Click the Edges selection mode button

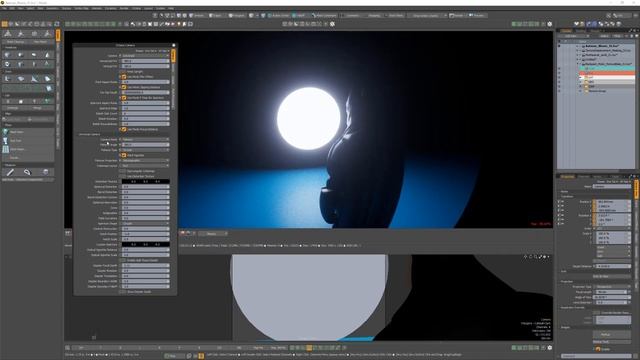pos(216,16)
